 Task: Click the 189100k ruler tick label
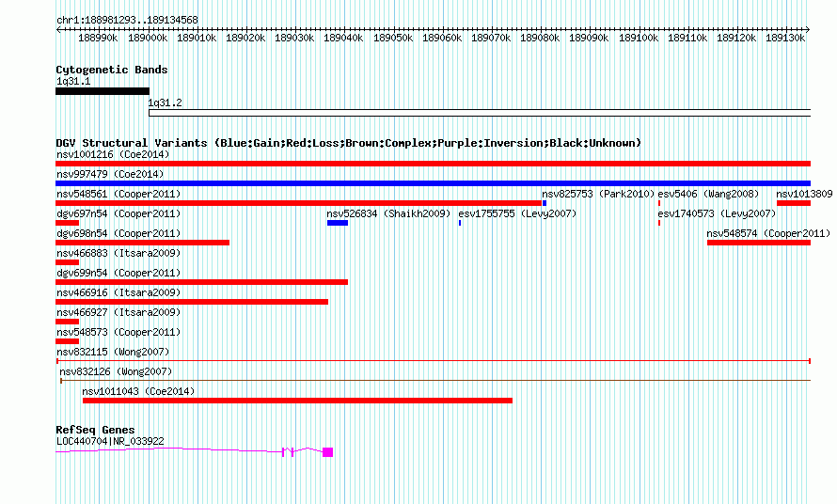coord(639,38)
